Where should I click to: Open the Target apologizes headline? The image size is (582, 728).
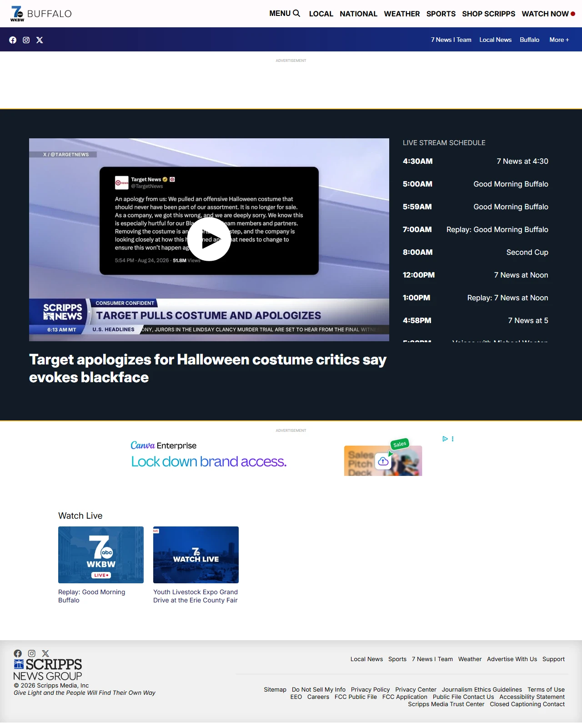point(208,368)
